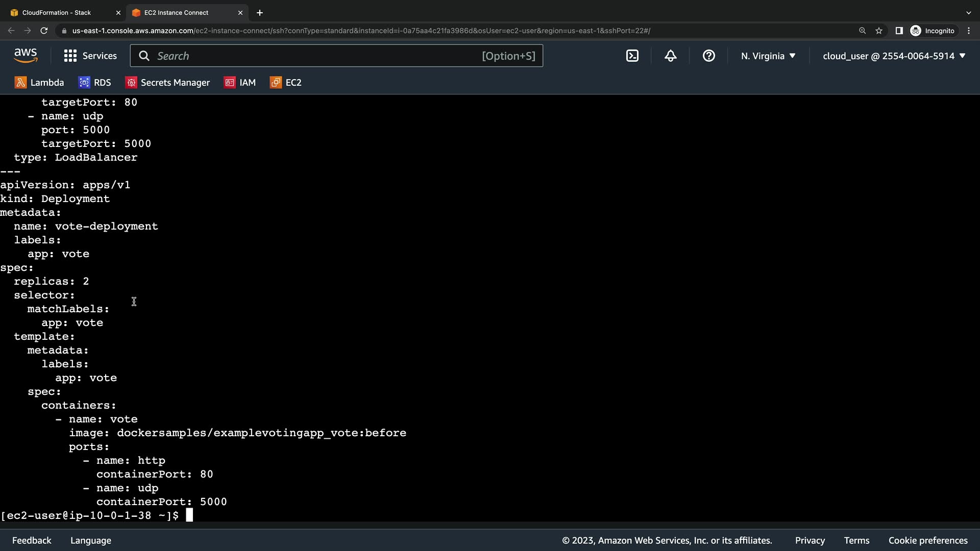This screenshot has height=551, width=980.
Task: Reload the page with browser refresh
Action: pyautogui.click(x=44, y=31)
